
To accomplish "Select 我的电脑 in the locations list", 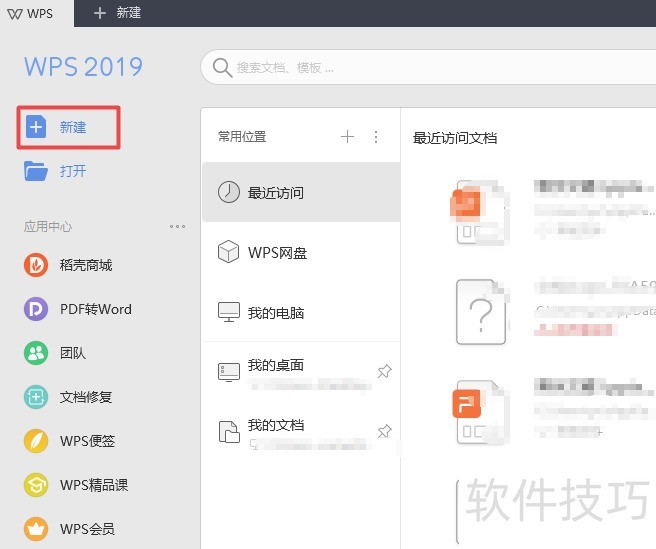I will coord(301,312).
